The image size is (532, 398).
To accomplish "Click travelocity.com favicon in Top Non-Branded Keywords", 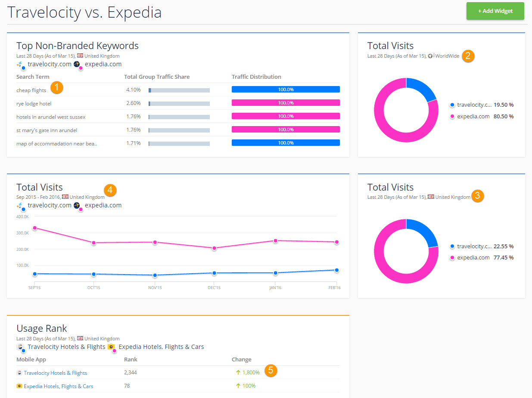I will [20, 64].
